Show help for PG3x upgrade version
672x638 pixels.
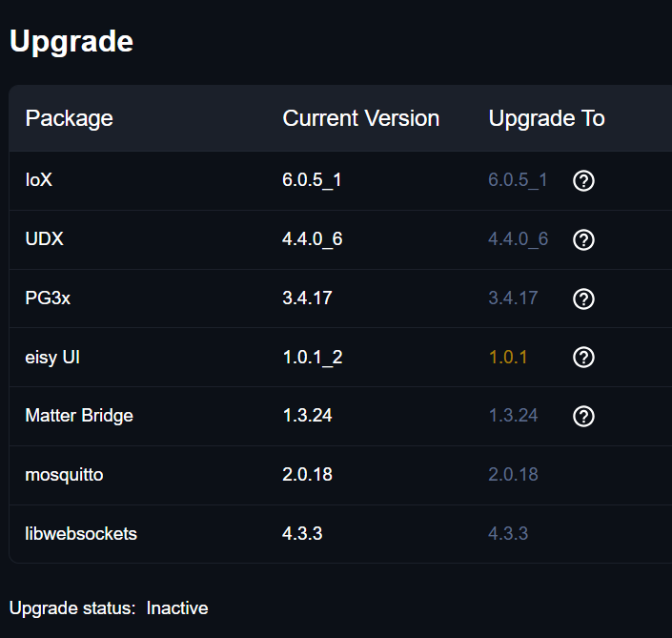583,299
